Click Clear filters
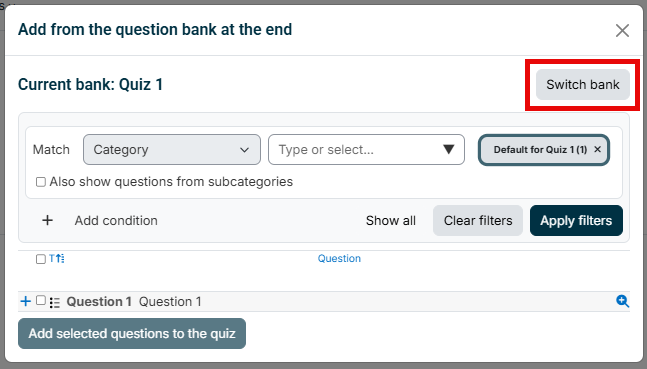Screen dimensions: 647x369 pyautogui.click(x=478, y=220)
